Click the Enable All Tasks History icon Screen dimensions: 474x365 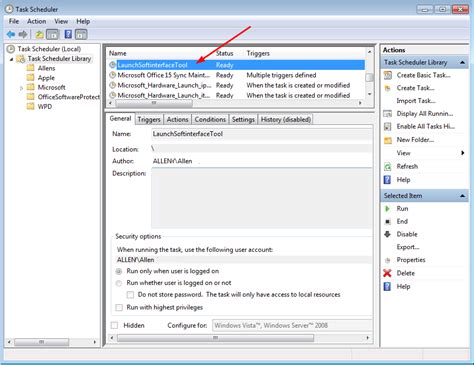tap(388, 127)
